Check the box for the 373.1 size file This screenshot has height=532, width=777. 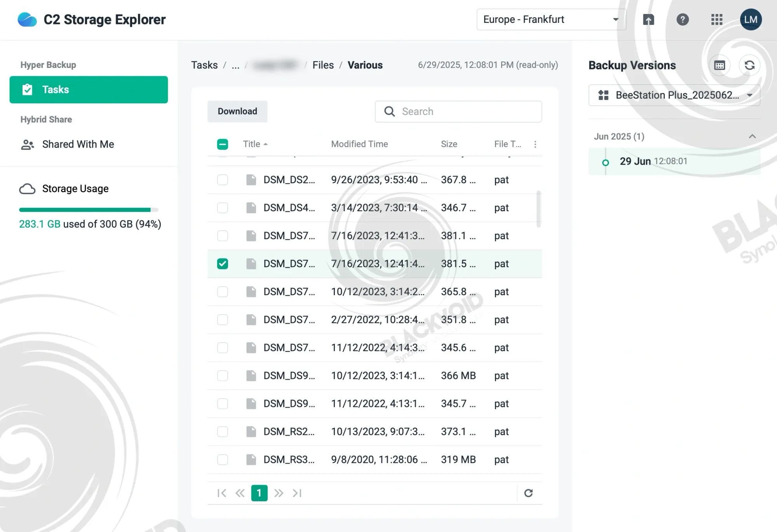223,432
